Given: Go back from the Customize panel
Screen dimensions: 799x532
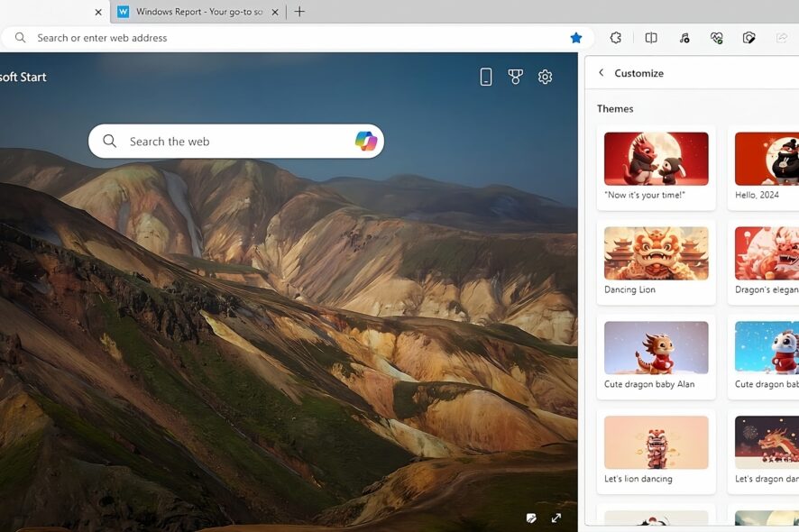Looking at the screenshot, I should [602, 72].
